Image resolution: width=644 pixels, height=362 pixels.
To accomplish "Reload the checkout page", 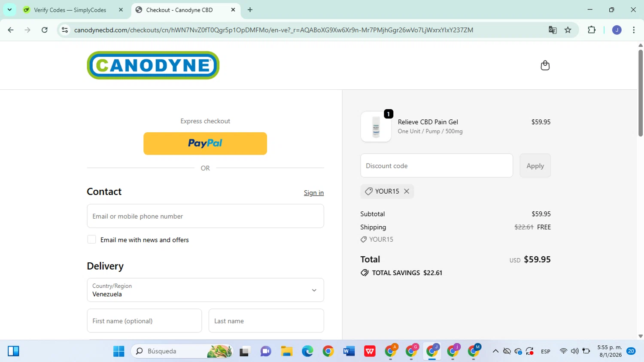I will [45, 30].
